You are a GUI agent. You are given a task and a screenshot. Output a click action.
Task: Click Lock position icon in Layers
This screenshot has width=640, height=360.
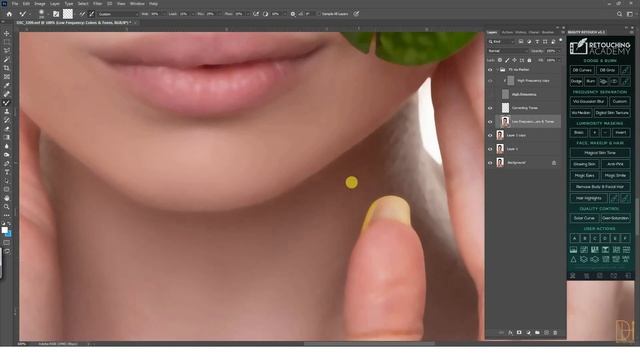[x=514, y=60]
